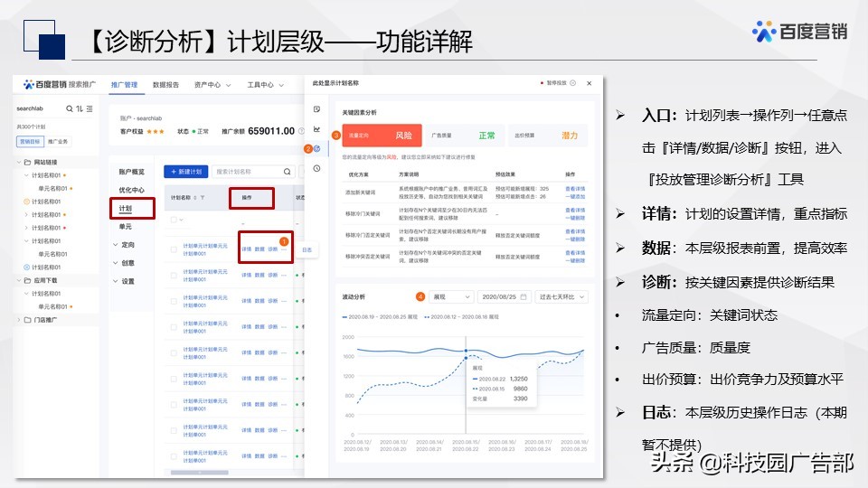This screenshot has width=868, height=488.
Task: Click the 门店推广 folder icon
Action: tap(27, 320)
